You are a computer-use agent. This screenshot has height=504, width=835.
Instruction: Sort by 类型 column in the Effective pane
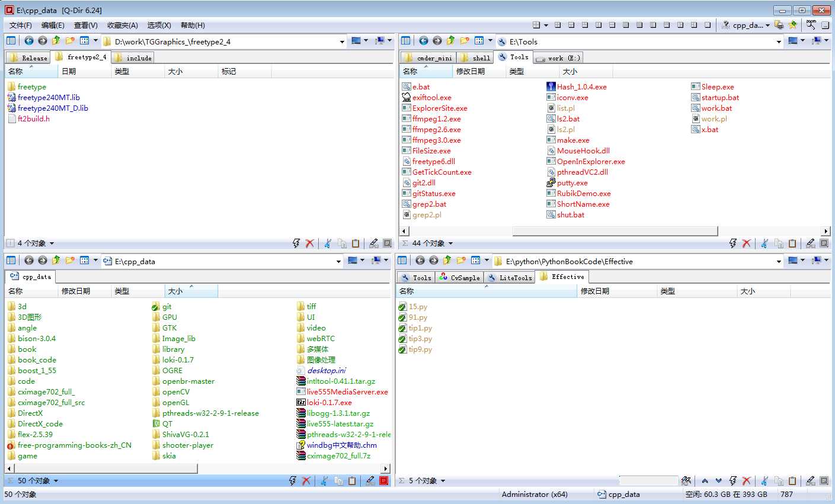coord(697,291)
